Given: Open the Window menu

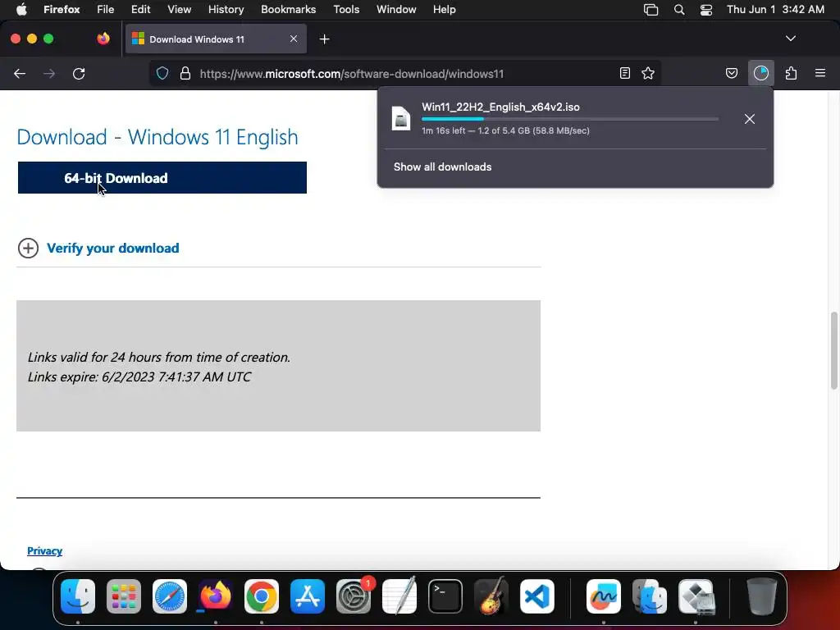Looking at the screenshot, I should point(396,9).
